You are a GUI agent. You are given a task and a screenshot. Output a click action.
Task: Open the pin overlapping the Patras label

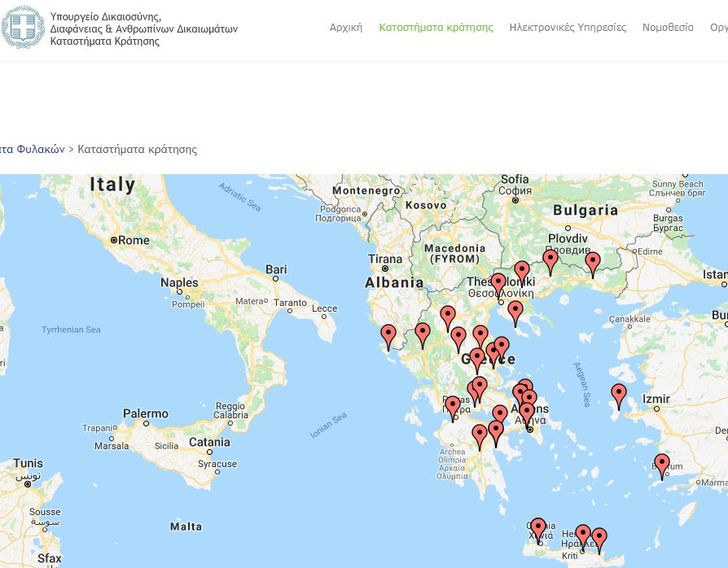click(x=453, y=408)
